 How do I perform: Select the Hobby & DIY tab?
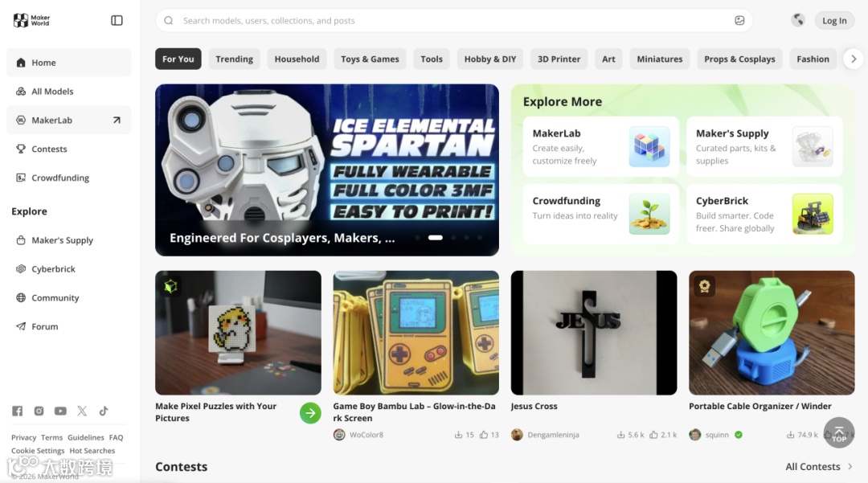(x=490, y=59)
